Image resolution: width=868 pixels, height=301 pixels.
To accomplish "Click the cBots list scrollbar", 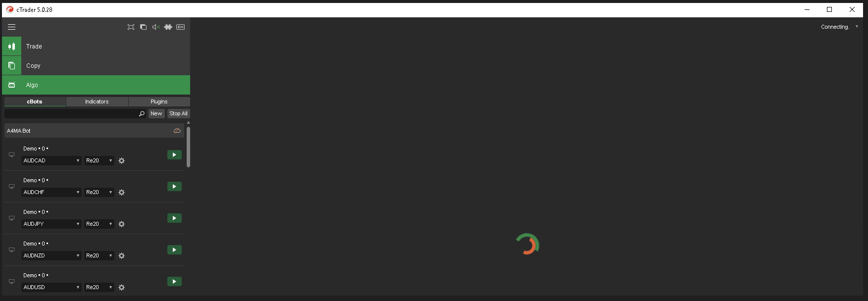I will (188, 147).
